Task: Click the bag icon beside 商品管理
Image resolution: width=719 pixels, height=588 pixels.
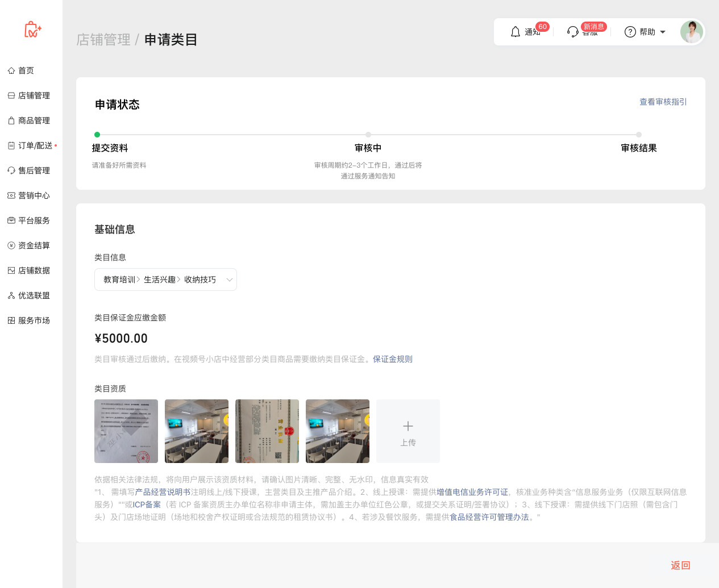Action: 11,120
